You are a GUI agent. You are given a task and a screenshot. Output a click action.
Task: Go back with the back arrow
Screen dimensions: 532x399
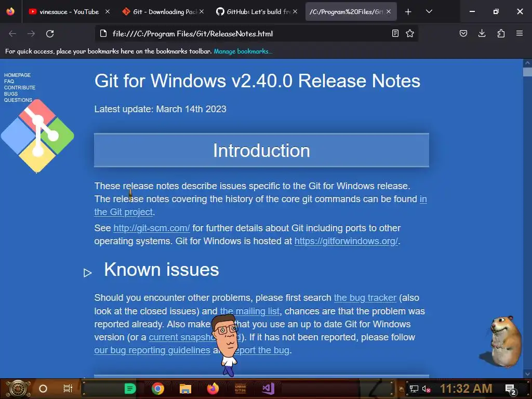click(12, 34)
